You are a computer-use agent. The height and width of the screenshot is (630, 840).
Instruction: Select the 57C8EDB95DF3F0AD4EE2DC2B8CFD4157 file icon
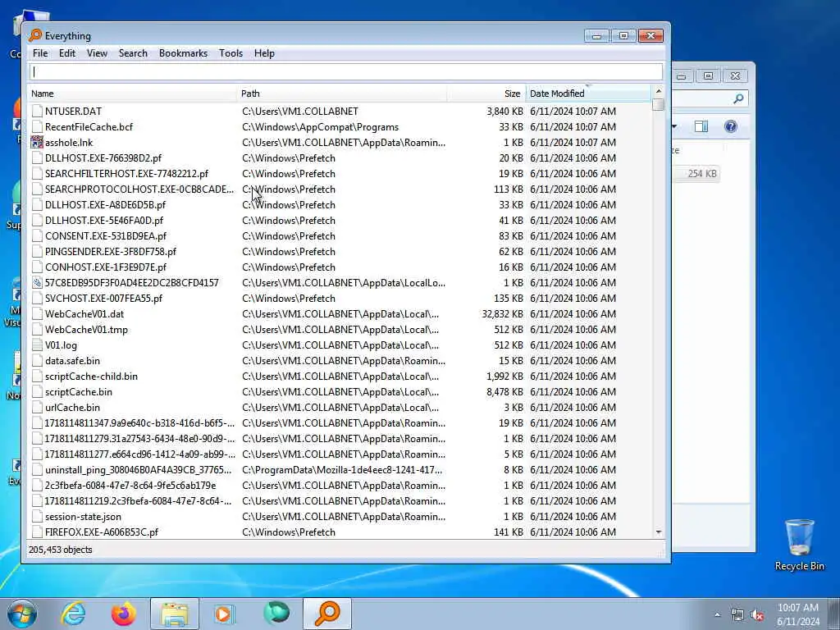tap(37, 283)
